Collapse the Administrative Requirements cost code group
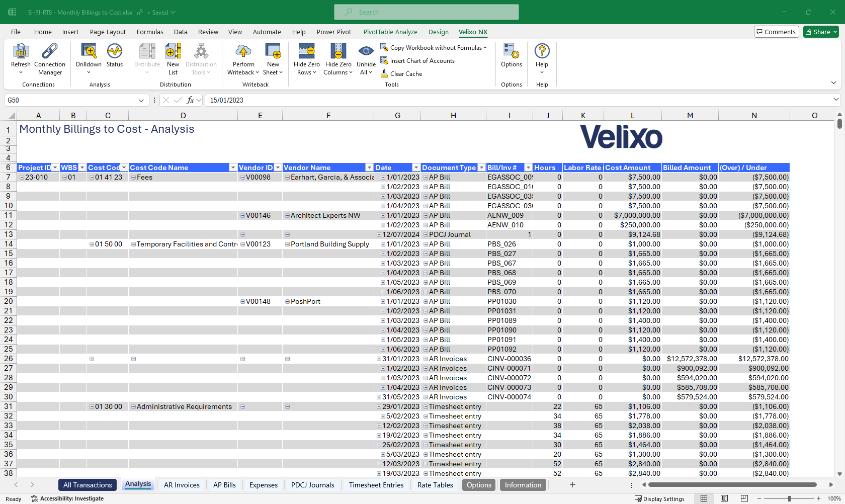845x504 pixels. [x=133, y=407]
